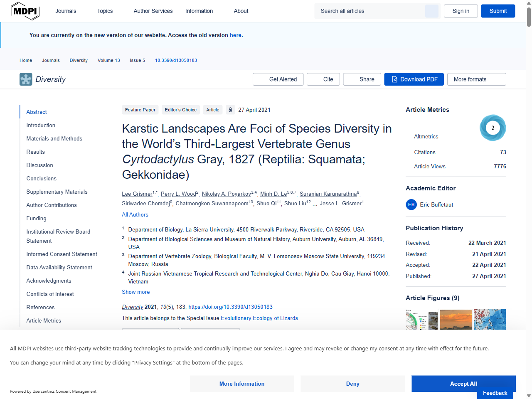This screenshot has width=532, height=399.
Task: Click the first article figure thumbnail
Action: pos(422,320)
